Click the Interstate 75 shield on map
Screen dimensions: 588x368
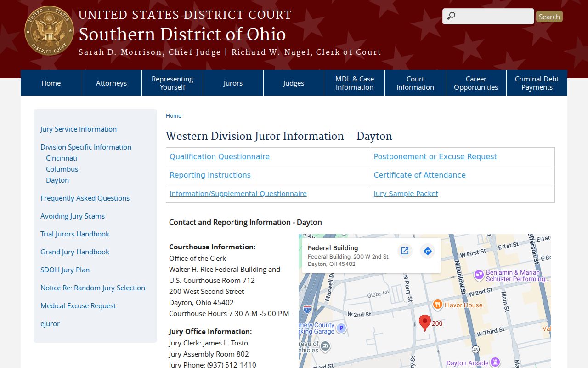[307, 310]
